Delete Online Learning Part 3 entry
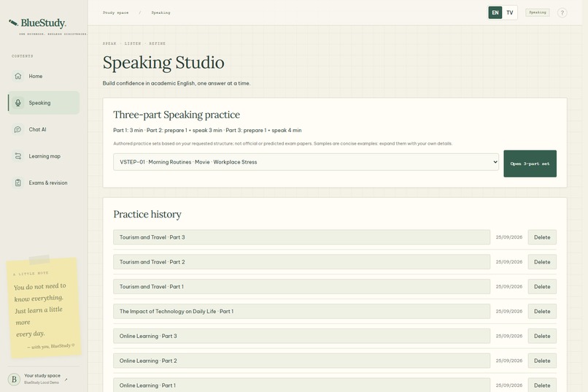Screen dimensions: 588x392 (x=542, y=336)
